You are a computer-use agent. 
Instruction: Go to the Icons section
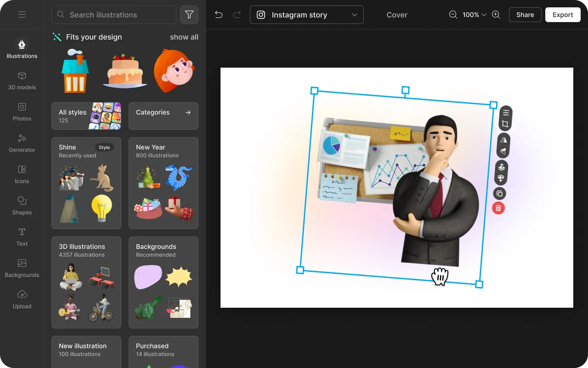pyautogui.click(x=22, y=174)
